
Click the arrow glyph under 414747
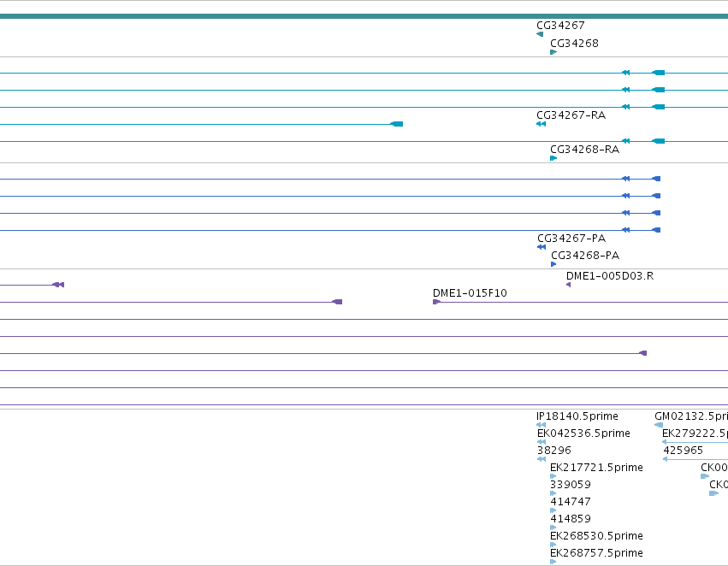point(553,510)
